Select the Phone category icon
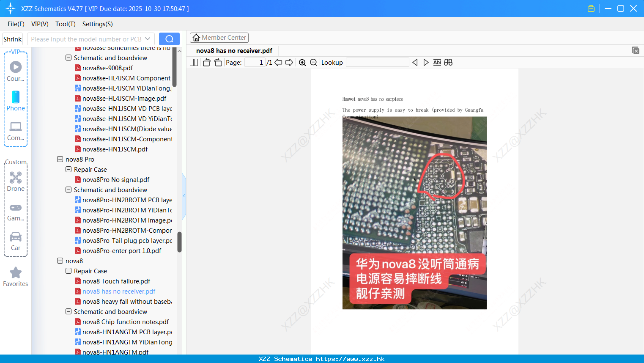644x363 pixels. tap(16, 101)
